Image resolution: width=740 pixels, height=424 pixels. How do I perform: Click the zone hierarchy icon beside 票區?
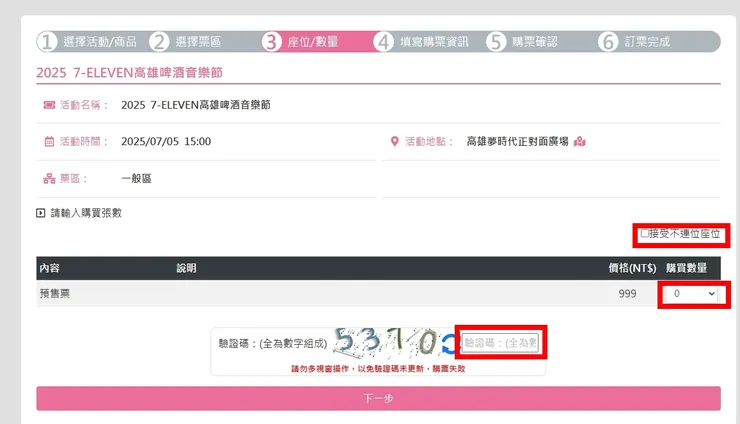[49, 178]
